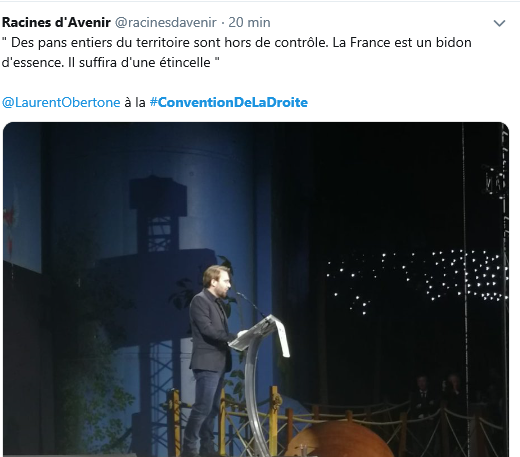Open the tweet options chevron menu
520x457 pixels.
tap(499, 23)
